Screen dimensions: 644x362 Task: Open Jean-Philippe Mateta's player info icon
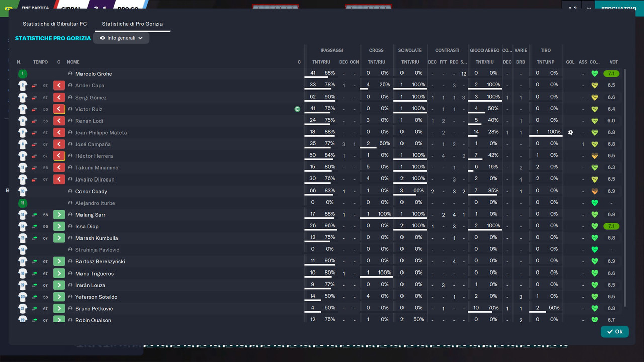click(x=70, y=133)
